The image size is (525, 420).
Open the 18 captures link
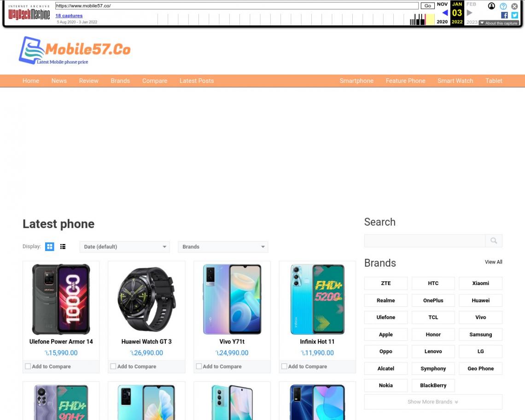coord(69,15)
